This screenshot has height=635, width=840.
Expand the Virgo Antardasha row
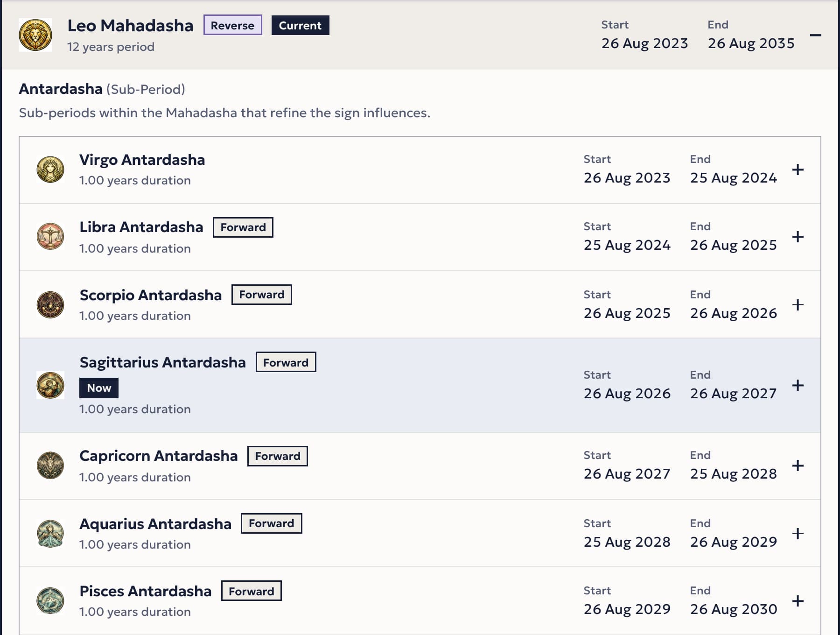point(798,169)
